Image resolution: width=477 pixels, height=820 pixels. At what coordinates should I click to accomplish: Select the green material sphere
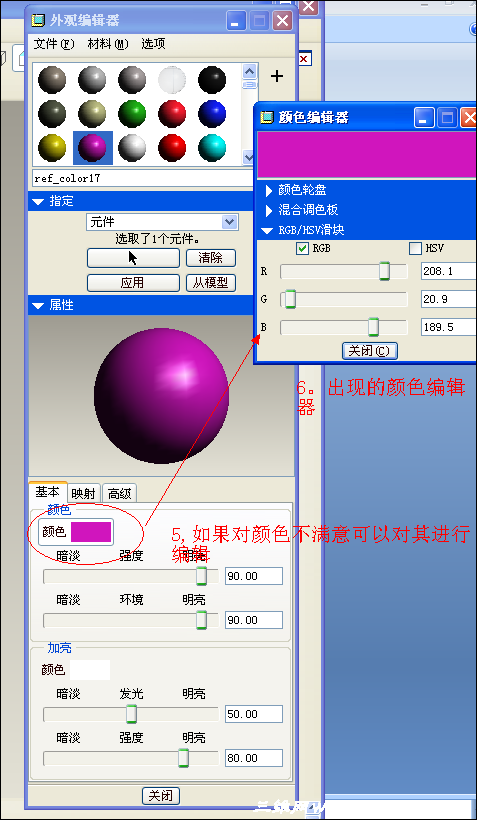[132, 113]
